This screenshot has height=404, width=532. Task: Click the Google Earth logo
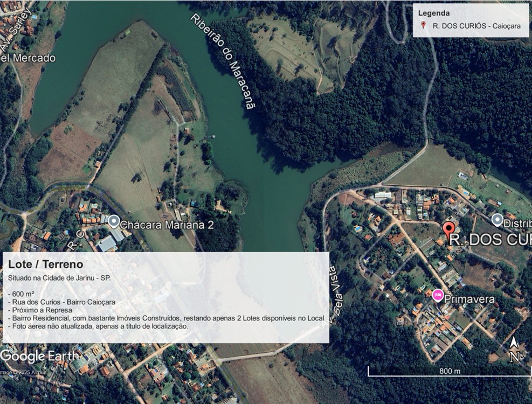click(39, 356)
